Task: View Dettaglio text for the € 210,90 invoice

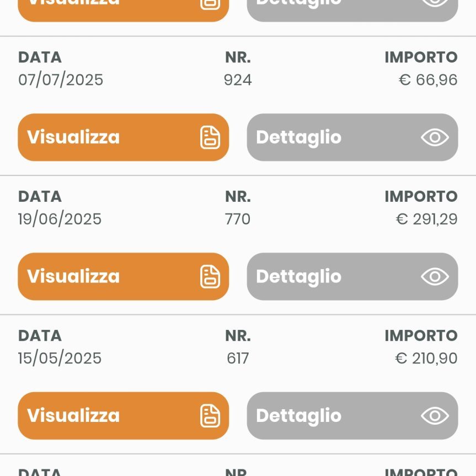Action: click(298, 415)
